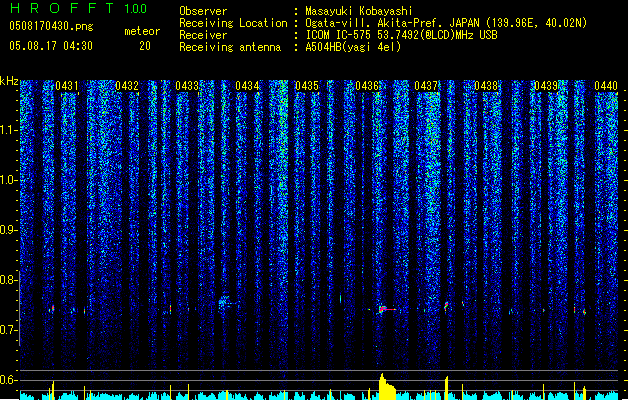Click the Receiving Location value Ogata-vill. Akita-Pref. JAPAN
Screen dimensions: 629x400
click(x=446, y=23)
